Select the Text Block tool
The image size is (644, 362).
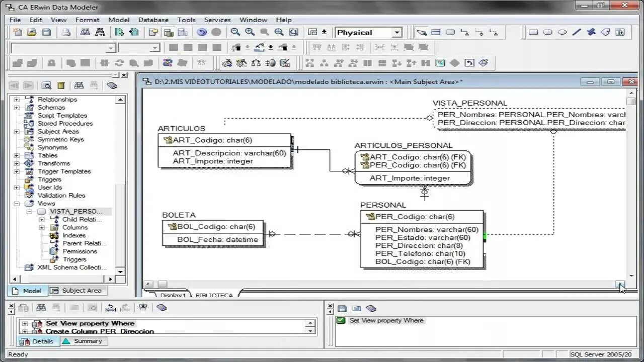pyautogui.click(x=620, y=32)
